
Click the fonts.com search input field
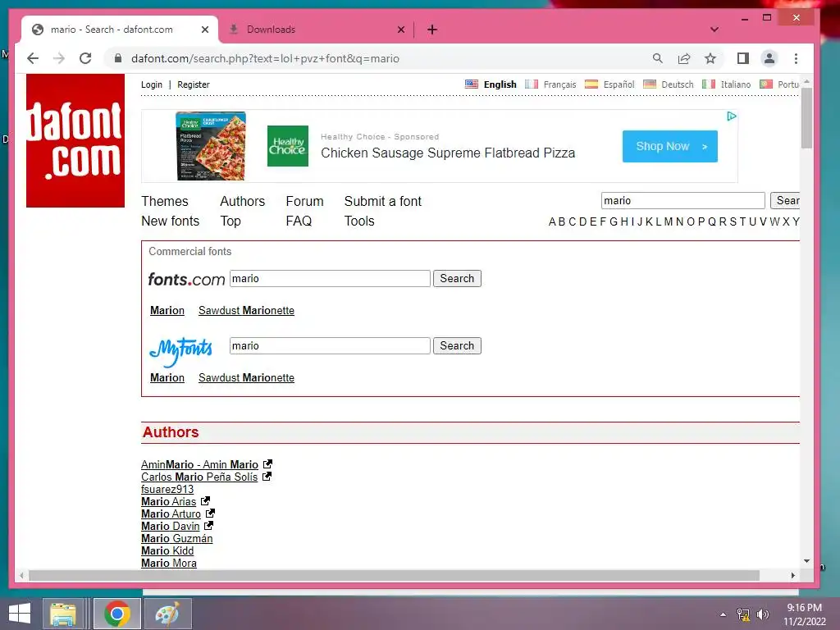click(330, 279)
